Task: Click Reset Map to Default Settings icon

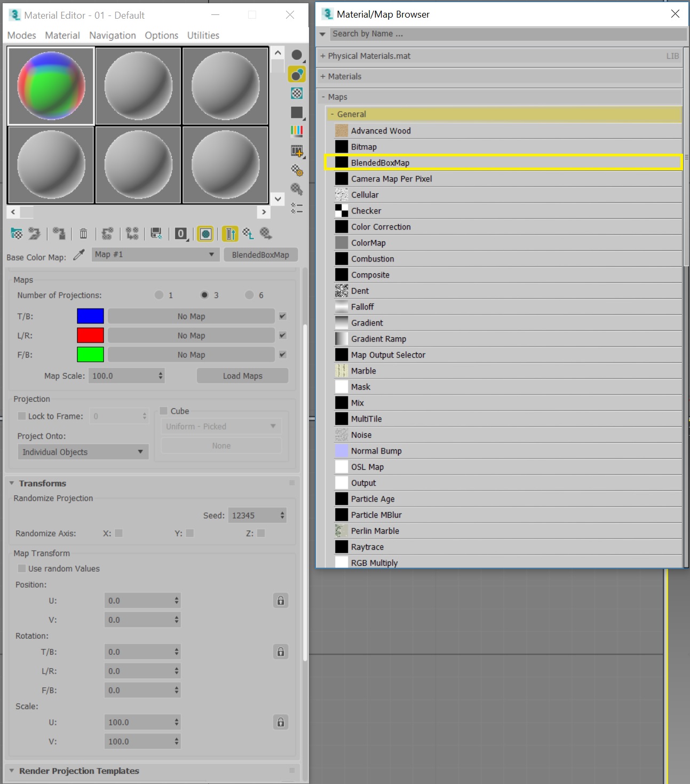Action: (x=83, y=234)
